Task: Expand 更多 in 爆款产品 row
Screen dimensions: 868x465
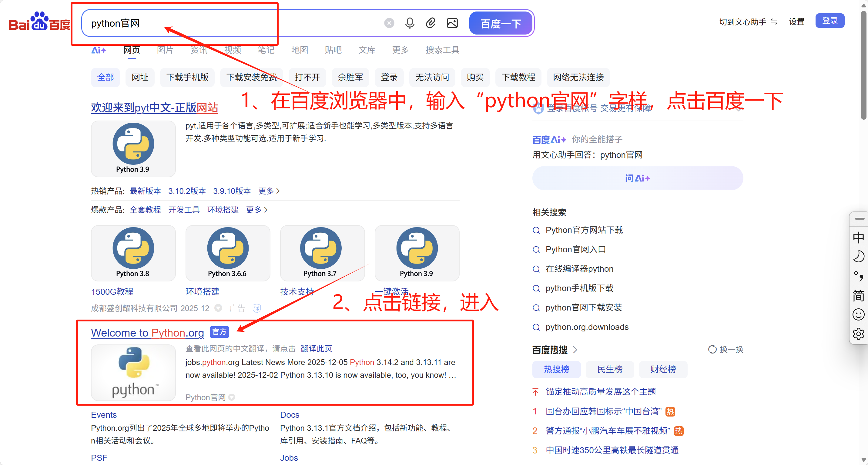Action: [x=256, y=210]
